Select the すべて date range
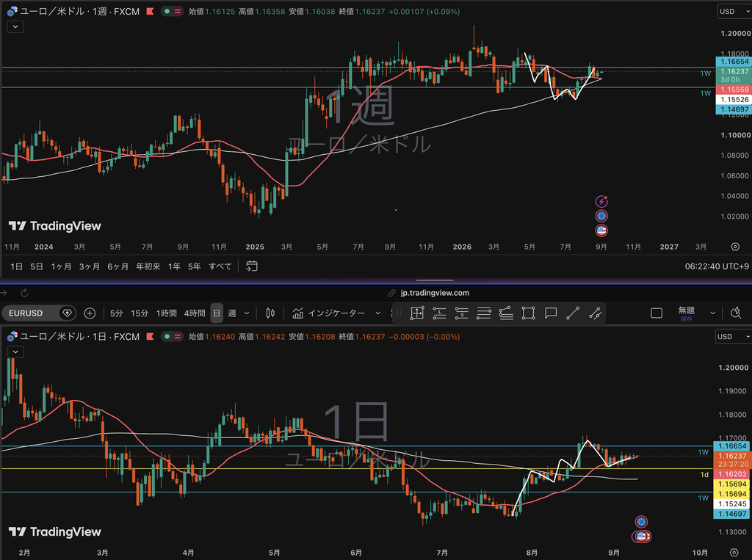The width and height of the screenshot is (752, 560). [x=220, y=266]
